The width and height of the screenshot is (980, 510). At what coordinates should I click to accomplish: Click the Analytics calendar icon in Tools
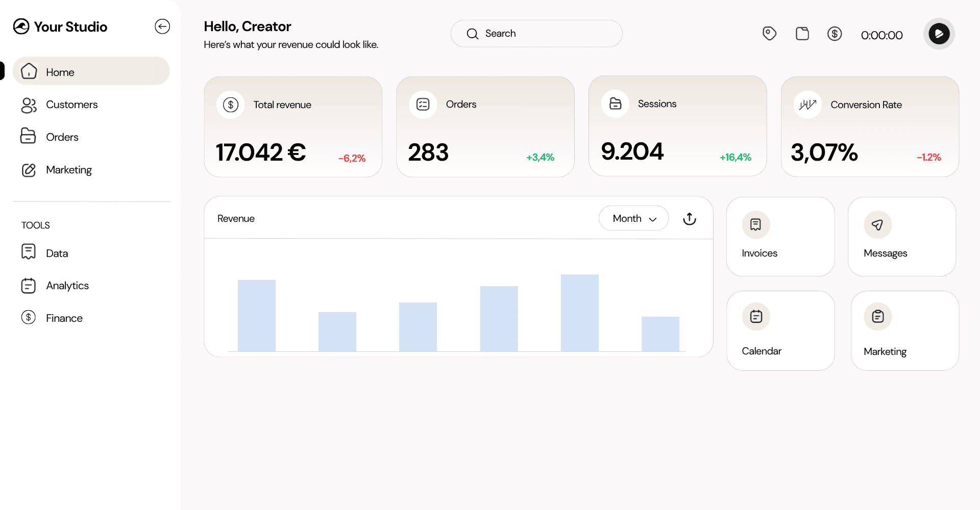pos(29,286)
